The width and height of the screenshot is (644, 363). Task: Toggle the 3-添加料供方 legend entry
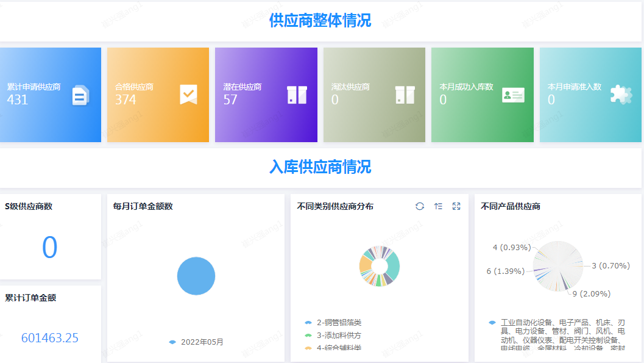333,336
